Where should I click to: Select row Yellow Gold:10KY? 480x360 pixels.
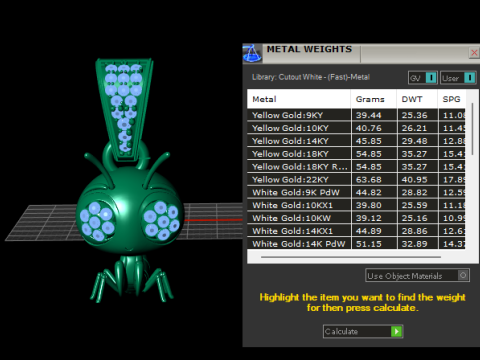click(x=356, y=128)
